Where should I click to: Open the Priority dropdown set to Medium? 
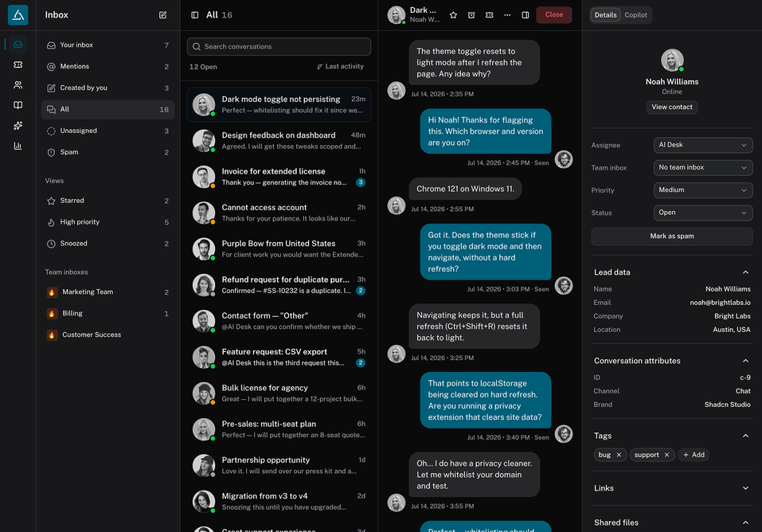click(x=703, y=190)
